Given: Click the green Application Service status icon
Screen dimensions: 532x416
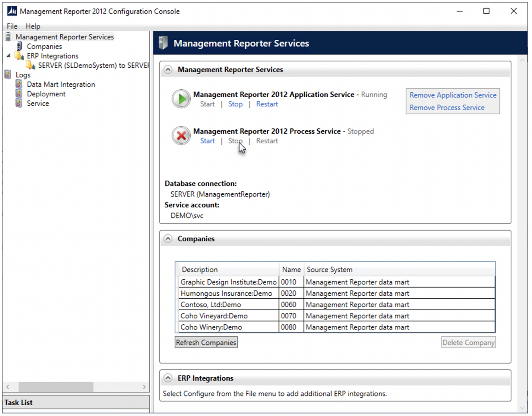Looking at the screenshot, I should [x=181, y=99].
